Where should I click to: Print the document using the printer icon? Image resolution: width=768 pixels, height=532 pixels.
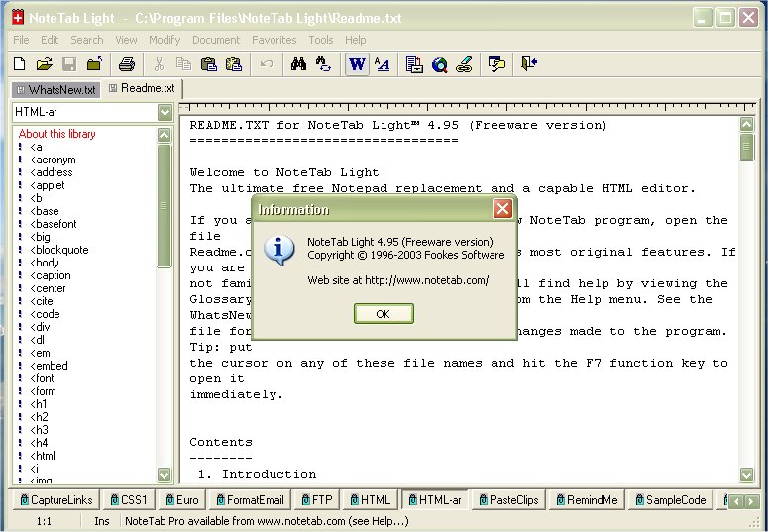(x=127, y=64)
